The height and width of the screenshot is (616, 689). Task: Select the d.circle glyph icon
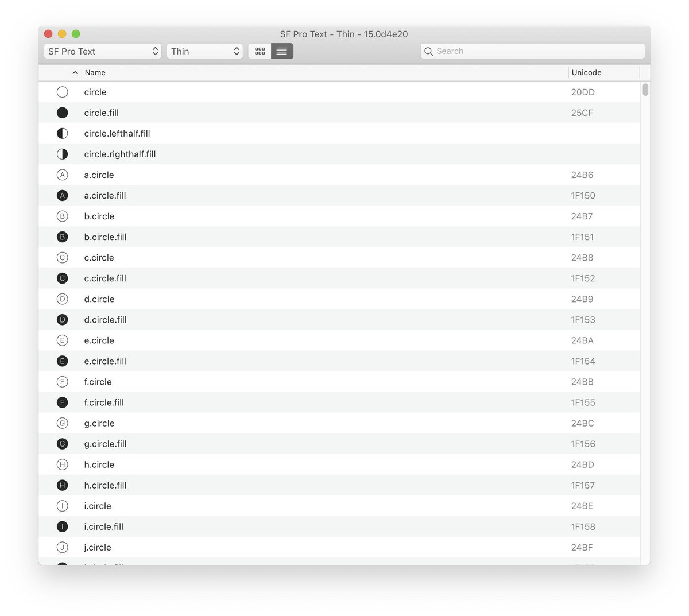(63, 299)
